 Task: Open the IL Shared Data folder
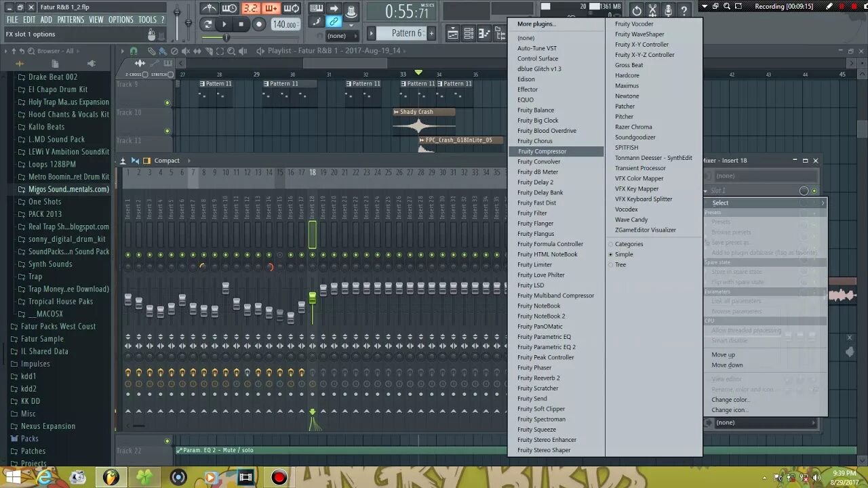pos(45,351)
